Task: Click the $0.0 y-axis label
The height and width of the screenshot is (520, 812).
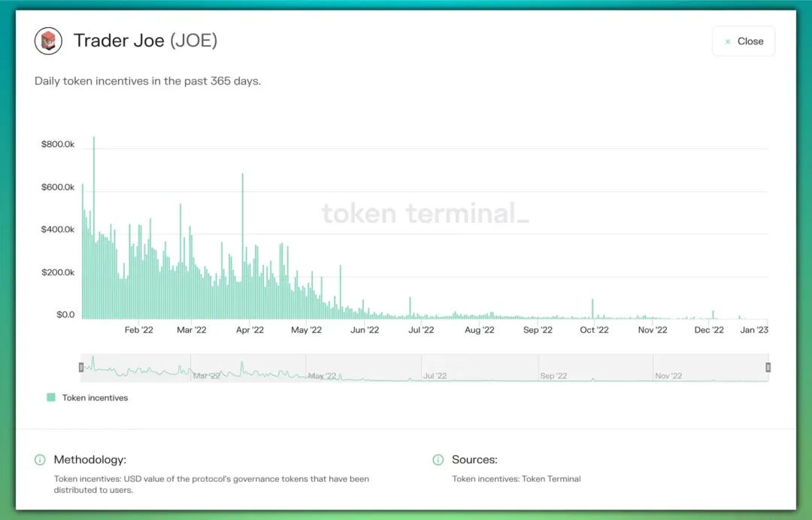Action: pyautogui.click(x=65, y=315)
